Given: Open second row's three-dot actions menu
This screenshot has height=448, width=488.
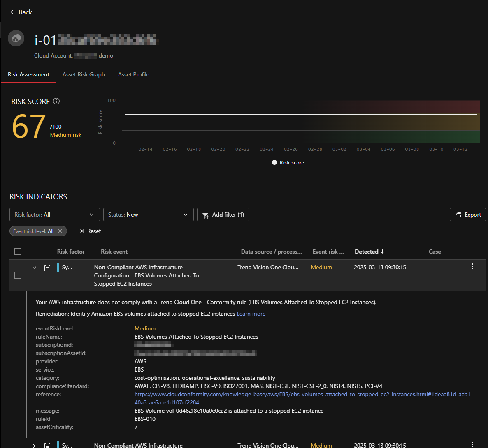Looking at the screenshot, I should coord(472,444).
